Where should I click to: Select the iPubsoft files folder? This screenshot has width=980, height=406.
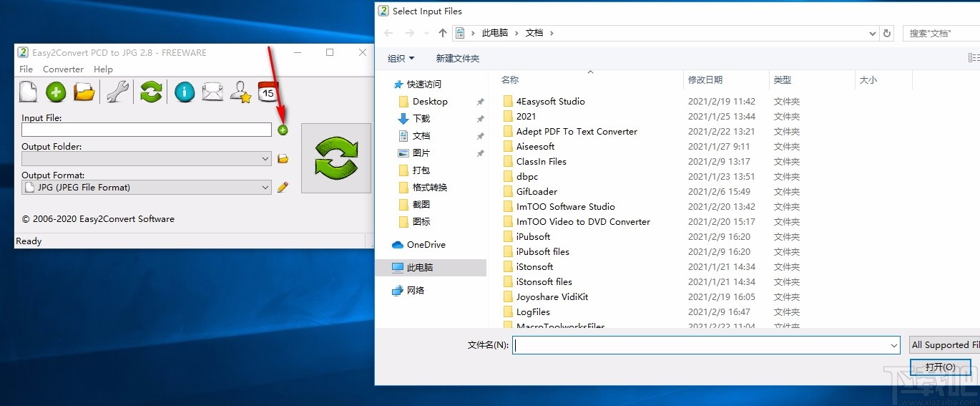(x=543, y=252)
